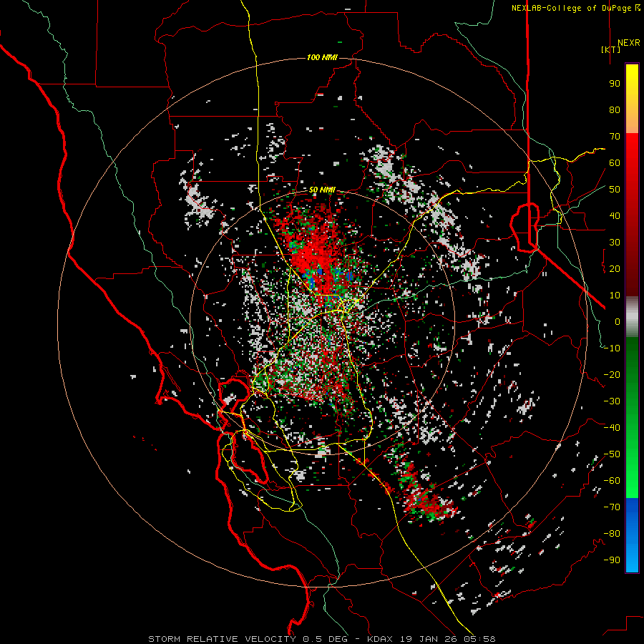The image size is (644, 644).
Task: Click the 0 value on the velocity scale
Action: pyautogui.click(x=618, y=322)
